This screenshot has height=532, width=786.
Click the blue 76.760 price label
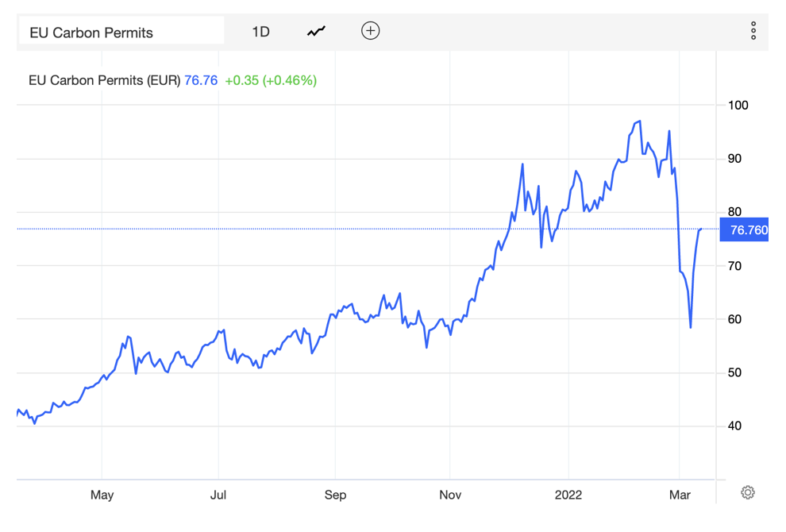point(748,230)
